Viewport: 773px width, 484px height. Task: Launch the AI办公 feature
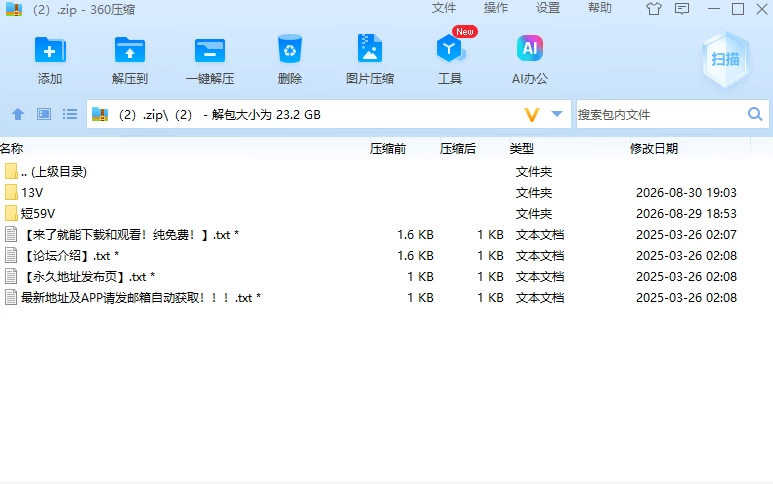(x=530, y=48)
